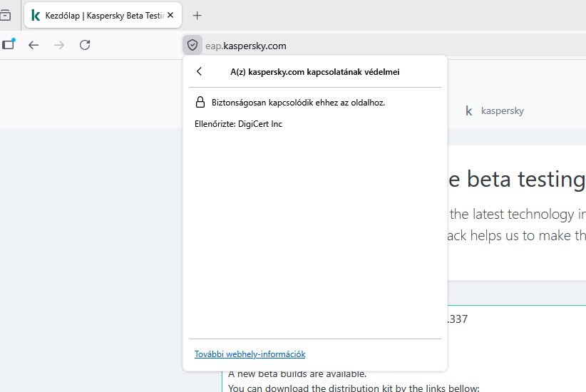Open the sidebar panel icon with blue dot
The image size is (586, 392).
tap(9, 44)
